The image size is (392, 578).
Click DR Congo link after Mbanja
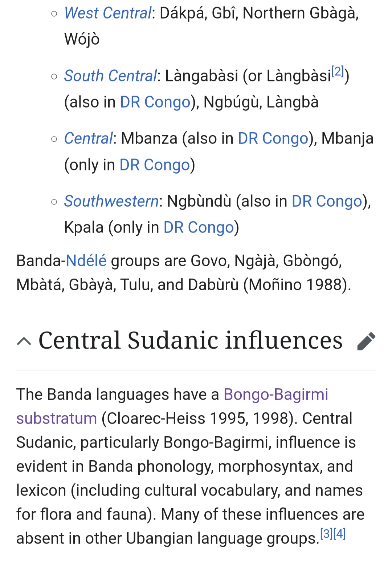pyautogui.click(x=155, y=165)
